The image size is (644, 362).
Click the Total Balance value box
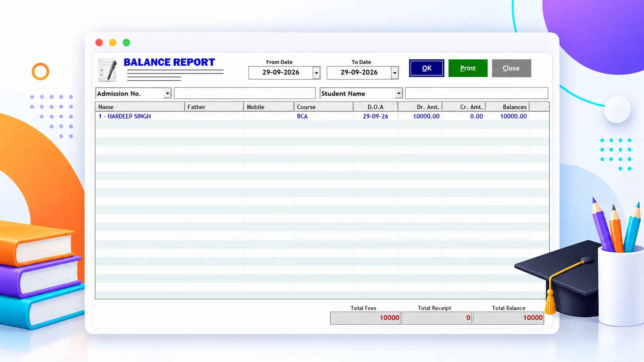(x=508, y=318)
